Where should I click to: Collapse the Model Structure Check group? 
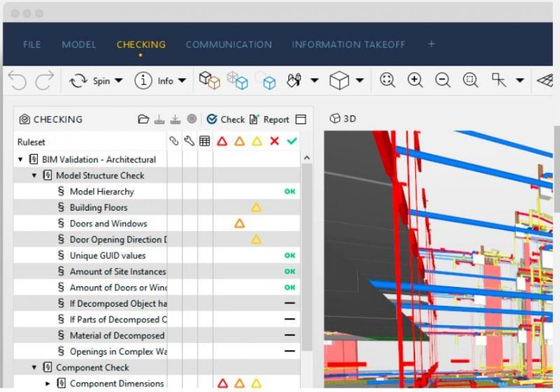[x=34, y=176]
